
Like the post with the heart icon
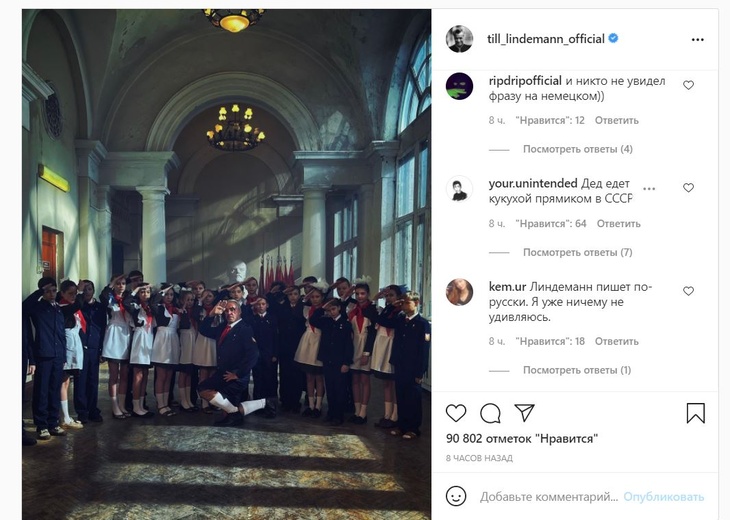click(456, 413)
